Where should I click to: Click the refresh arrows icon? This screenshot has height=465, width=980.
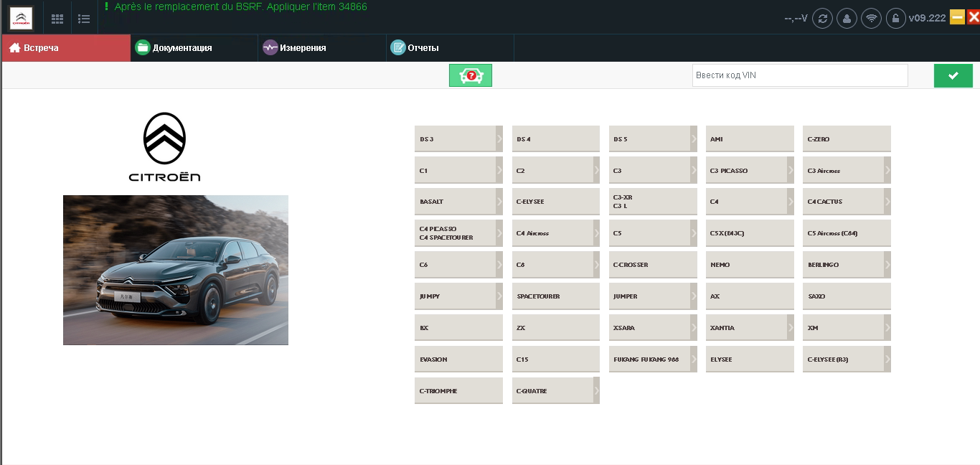(822, 19)
